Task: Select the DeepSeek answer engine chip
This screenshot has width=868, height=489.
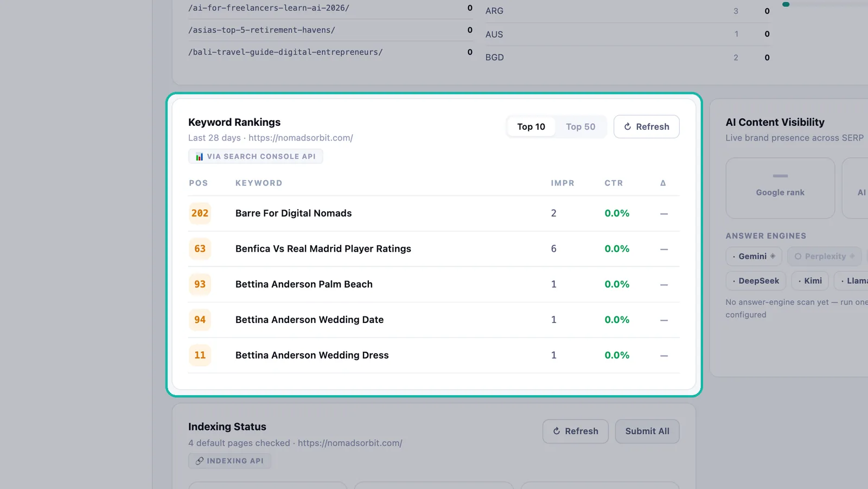Action: (756, 281)
